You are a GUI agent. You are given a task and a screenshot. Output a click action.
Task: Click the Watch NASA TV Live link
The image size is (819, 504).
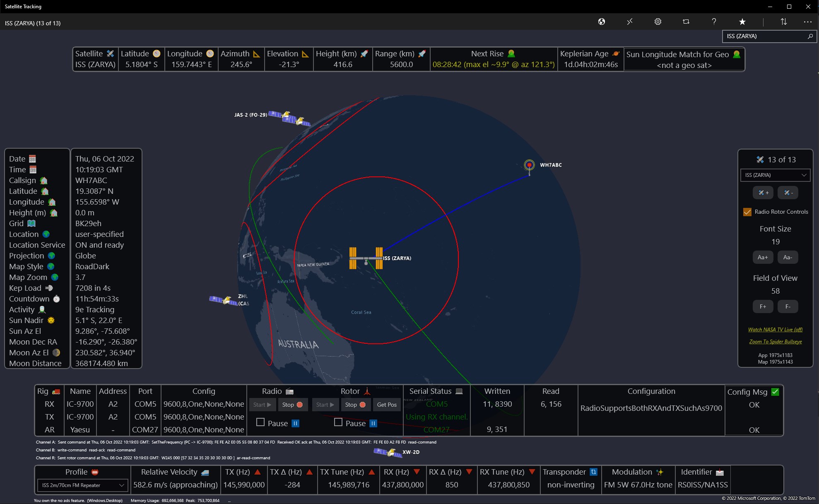pos(776,329)
